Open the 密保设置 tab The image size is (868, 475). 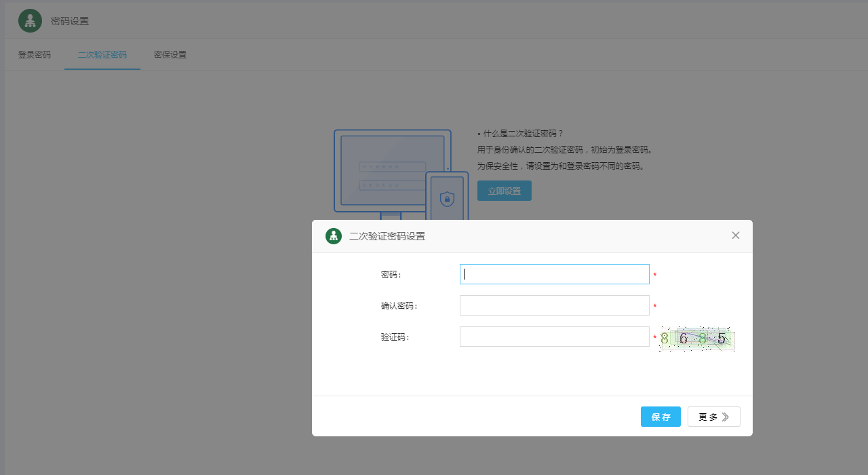170,55
